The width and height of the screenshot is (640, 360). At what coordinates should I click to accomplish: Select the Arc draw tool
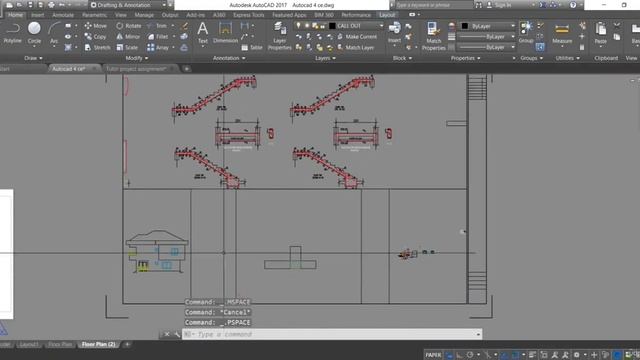point(54,33)
